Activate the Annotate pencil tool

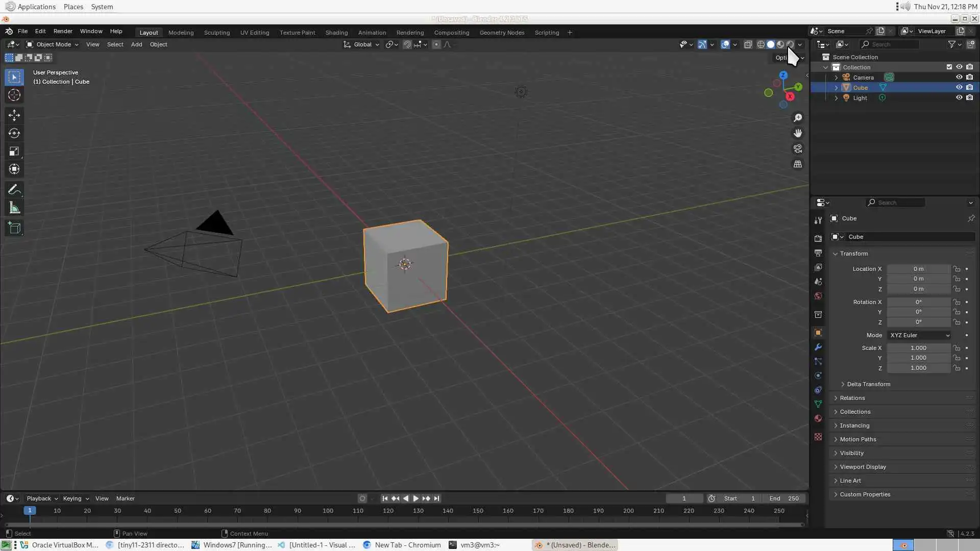point(14,190)
